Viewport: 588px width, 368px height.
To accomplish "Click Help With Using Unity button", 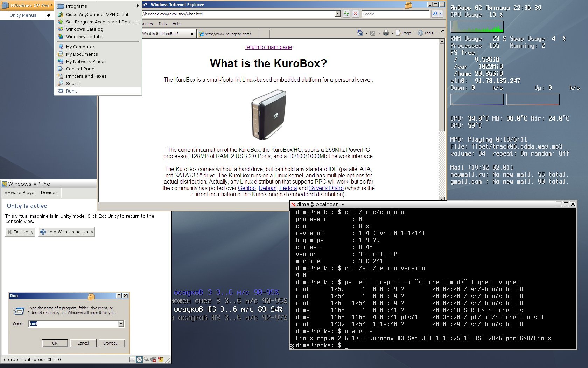I will [66, 232].
